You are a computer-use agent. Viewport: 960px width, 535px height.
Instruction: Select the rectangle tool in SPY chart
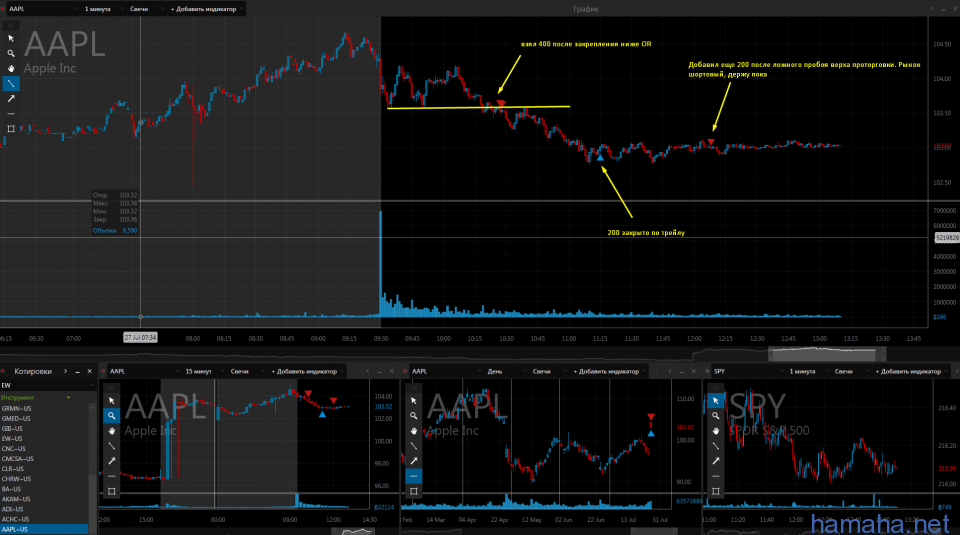pyautogui.click(x=715, y=491)
